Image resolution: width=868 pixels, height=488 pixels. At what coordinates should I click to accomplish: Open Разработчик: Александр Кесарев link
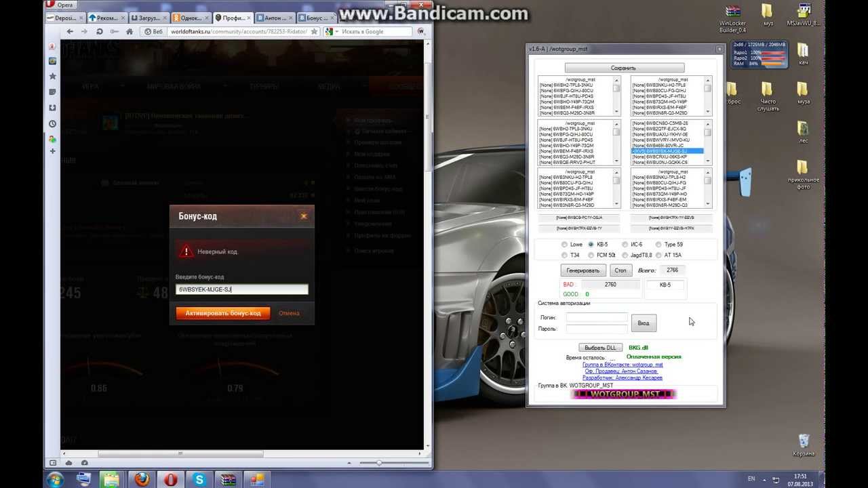(623, 378)
